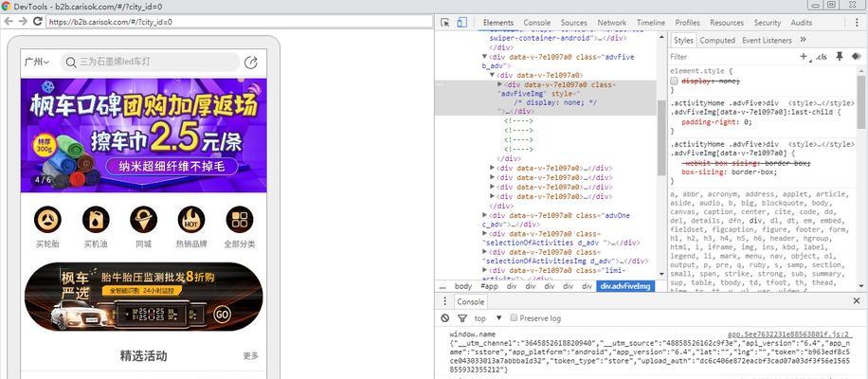Screen dimensions: 868x379
Task: Open app.5ee7632231e88563801f.js:2 source link
Action: coord(789,334)
